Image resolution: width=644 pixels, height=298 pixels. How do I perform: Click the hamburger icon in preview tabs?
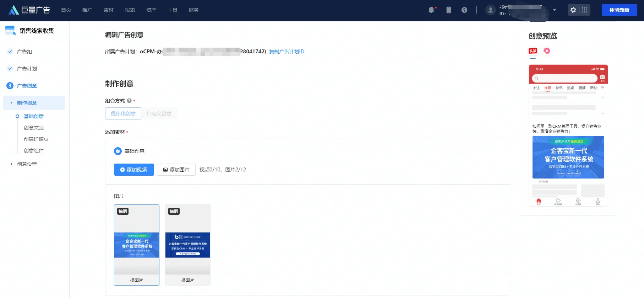[x=602, y=87]
